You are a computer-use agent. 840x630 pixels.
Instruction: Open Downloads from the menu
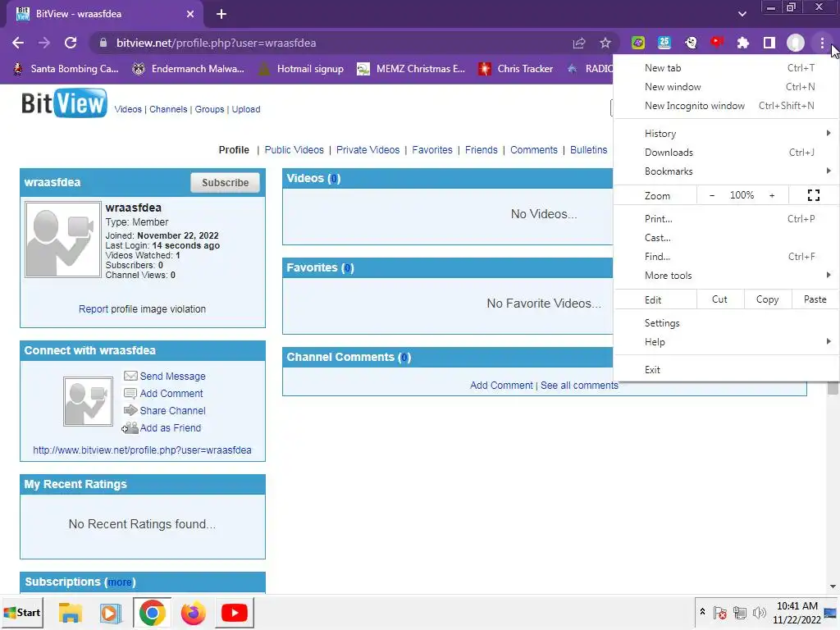pos(727,153)
